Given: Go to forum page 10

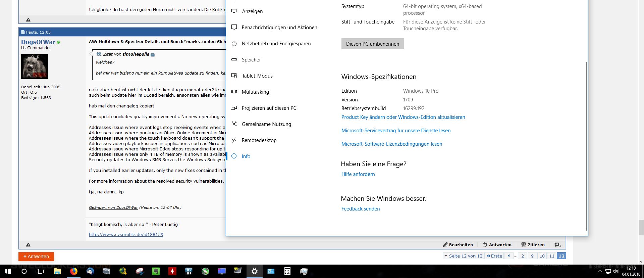Looking at the screenshot, I should click(x=542, y=256).
